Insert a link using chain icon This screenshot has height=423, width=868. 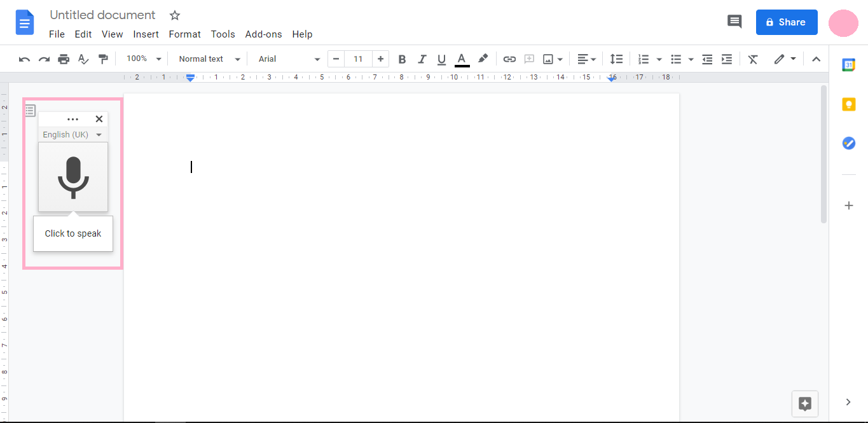[509, 59]
